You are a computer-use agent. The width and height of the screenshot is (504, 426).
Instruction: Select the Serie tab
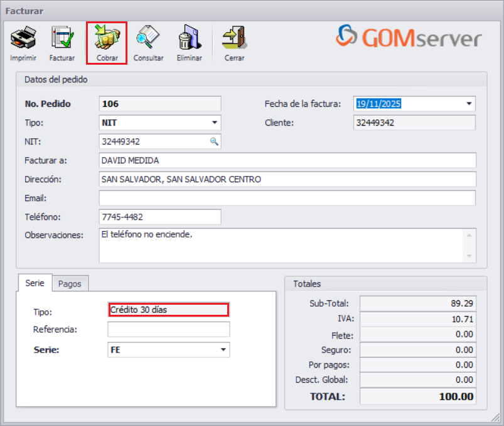[x=35, y=283]
